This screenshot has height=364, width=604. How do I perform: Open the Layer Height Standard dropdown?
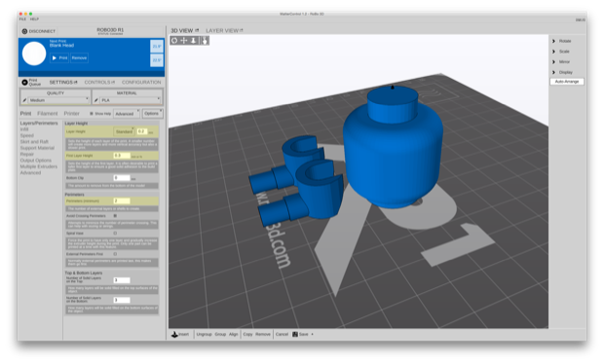124,131
